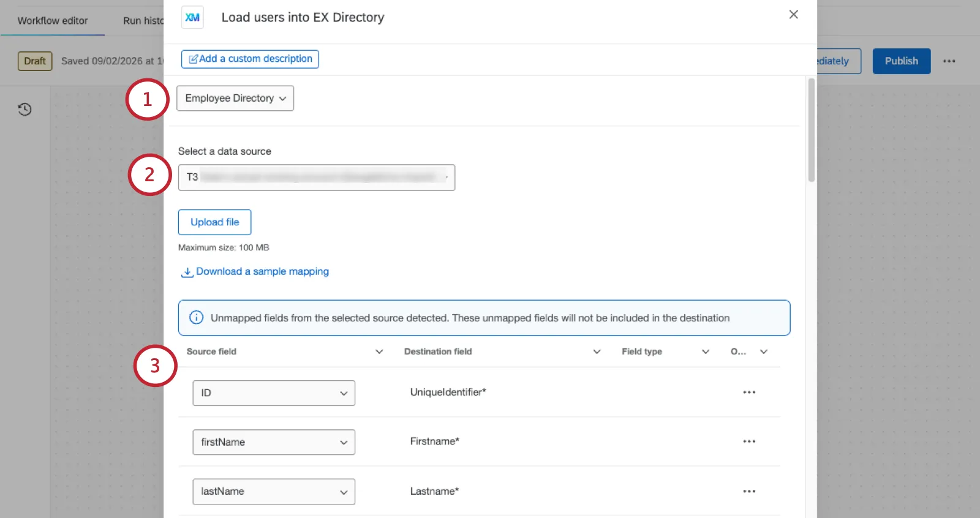Expand the Destination field column header chevron
The image size is (980, 518).
click(x=597, y=351)
